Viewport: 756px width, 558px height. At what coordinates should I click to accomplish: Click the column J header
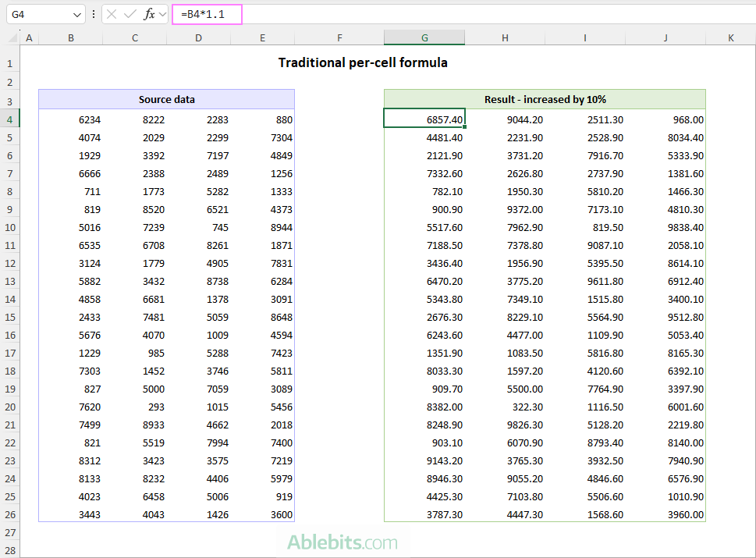click(x=665, y=38)
